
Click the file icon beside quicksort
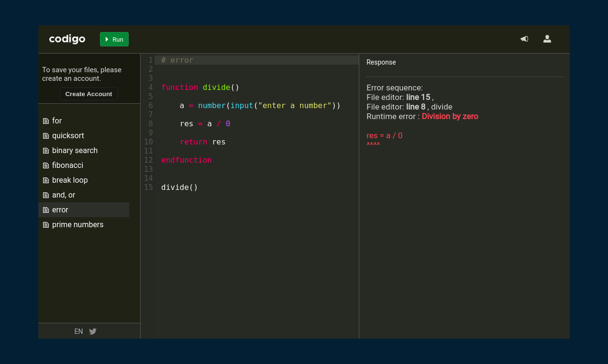pyautogui.click(x=46, y=136)
